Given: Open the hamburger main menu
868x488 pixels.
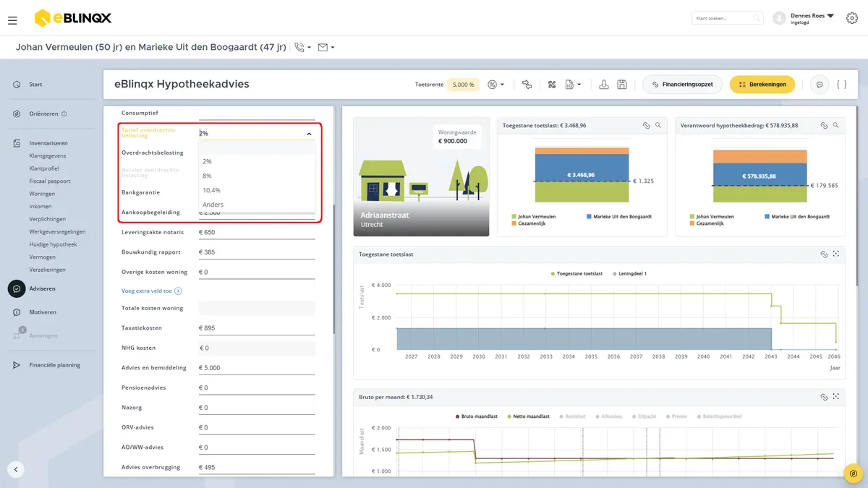Looking at the screenshot, I should pos(12,20).
